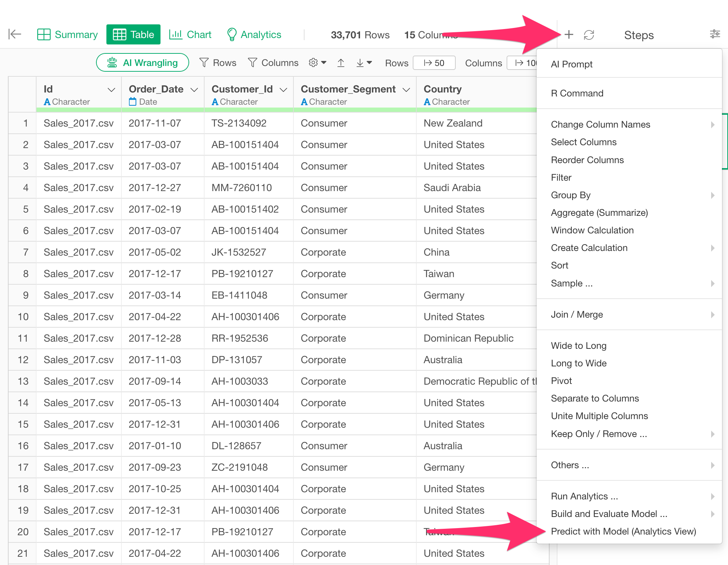
Task: Select date cell 2017-10-25
Action: (x=163, y=489)
